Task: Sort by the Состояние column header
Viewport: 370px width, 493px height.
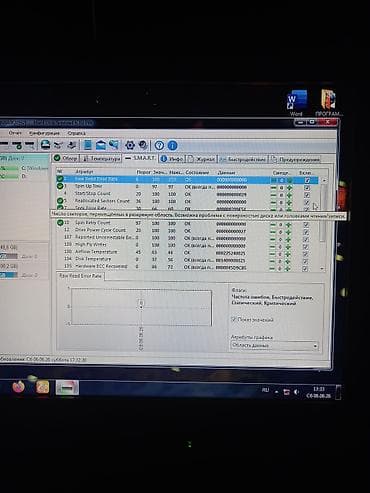Action: 197,173
